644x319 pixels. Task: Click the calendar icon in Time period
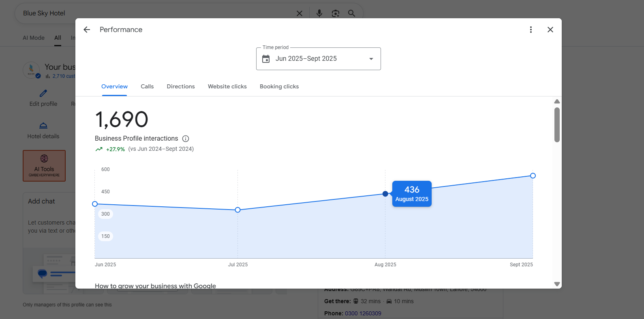[x=266, y=59]
